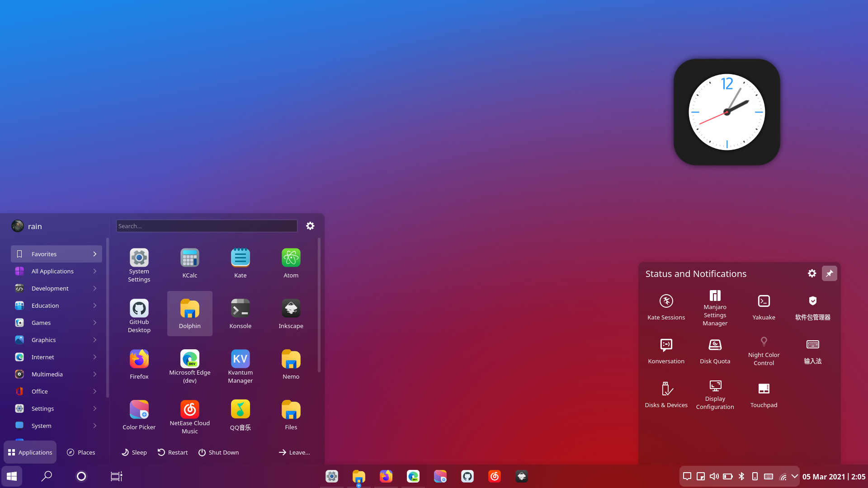This screenshot has height=488, width=868.
Task: Open the 输入法 input method entry
Action: tap(812, 351)
